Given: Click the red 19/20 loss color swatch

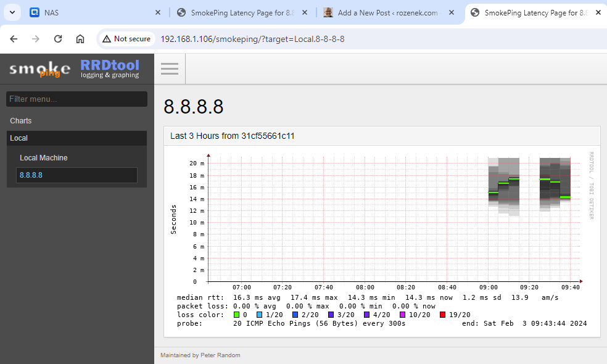Looking at the screenshot, I should click(x=442, y=315).
